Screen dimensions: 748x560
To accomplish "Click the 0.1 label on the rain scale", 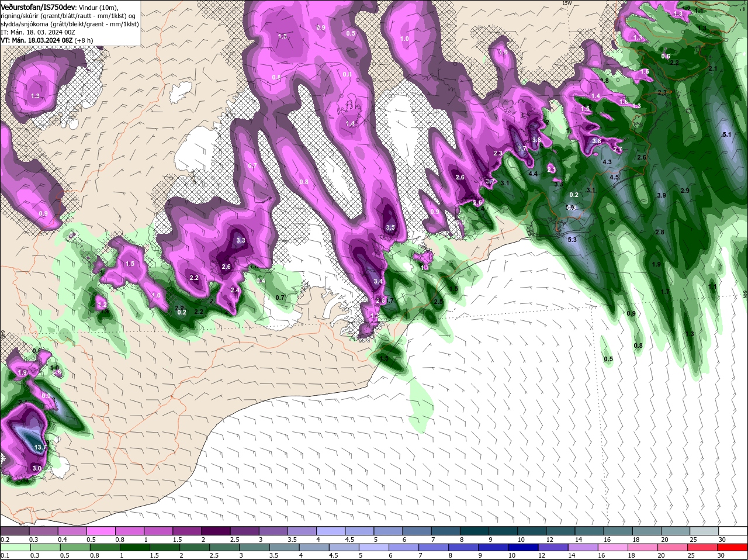I will [x=5, y=555].
